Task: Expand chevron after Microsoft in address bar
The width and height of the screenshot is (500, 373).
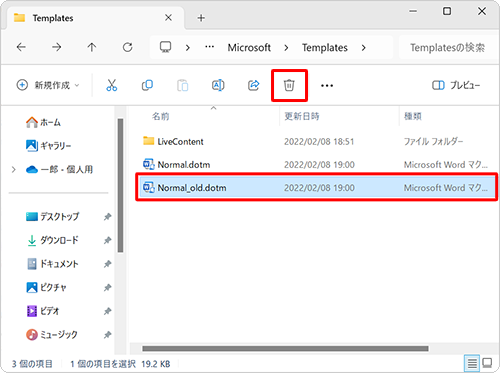Action: click(286, 48)
